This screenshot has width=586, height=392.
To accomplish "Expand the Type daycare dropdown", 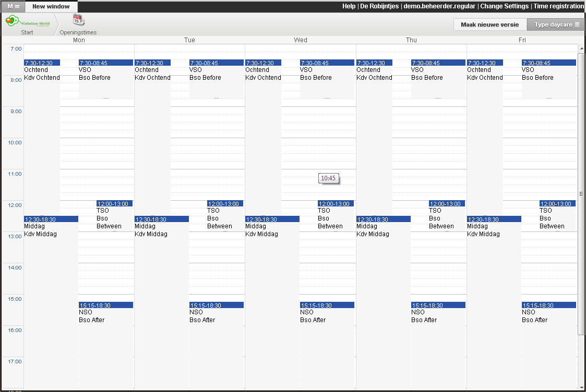I will coord(556,24).
